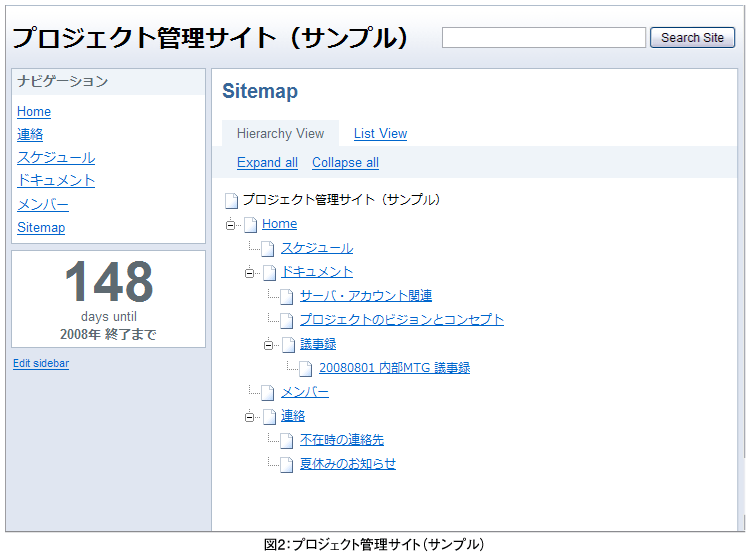Open the サーバ・アカウント関連 page
This screenshot has width=750, height=555.
(366, 296)
